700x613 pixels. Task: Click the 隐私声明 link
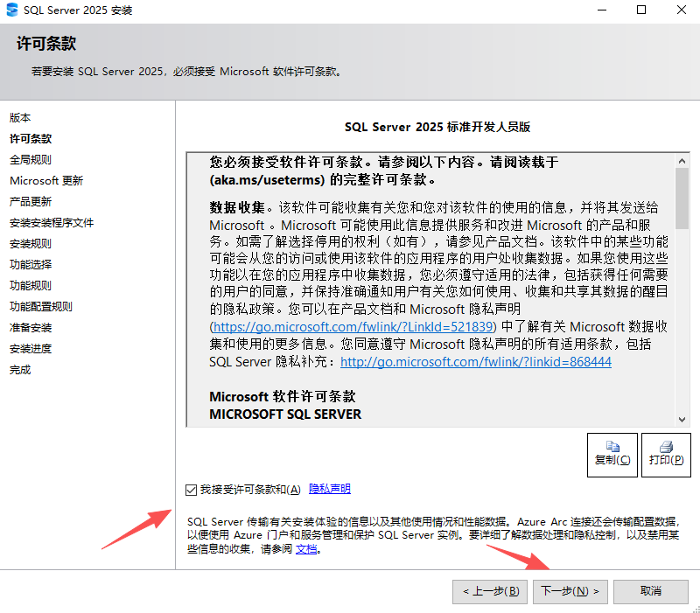pos(329,488)
